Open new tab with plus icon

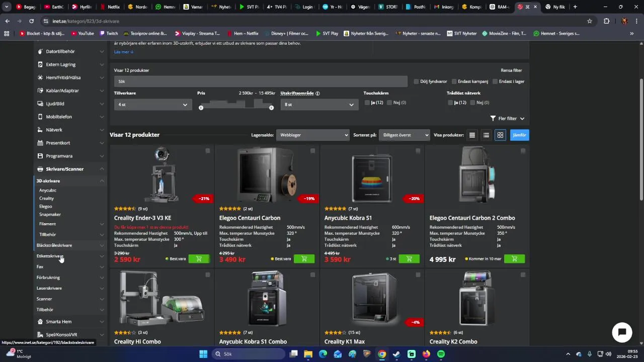point(575,7)
